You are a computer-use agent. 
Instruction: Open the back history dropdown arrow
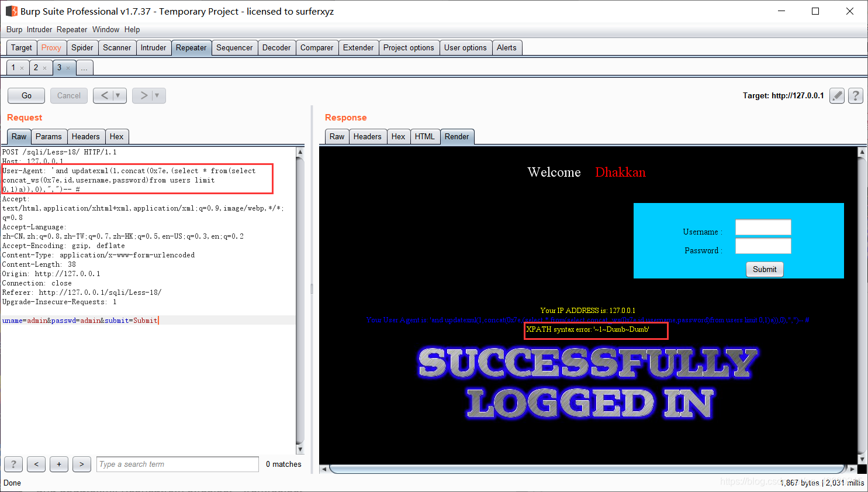(x=118, y=95)
